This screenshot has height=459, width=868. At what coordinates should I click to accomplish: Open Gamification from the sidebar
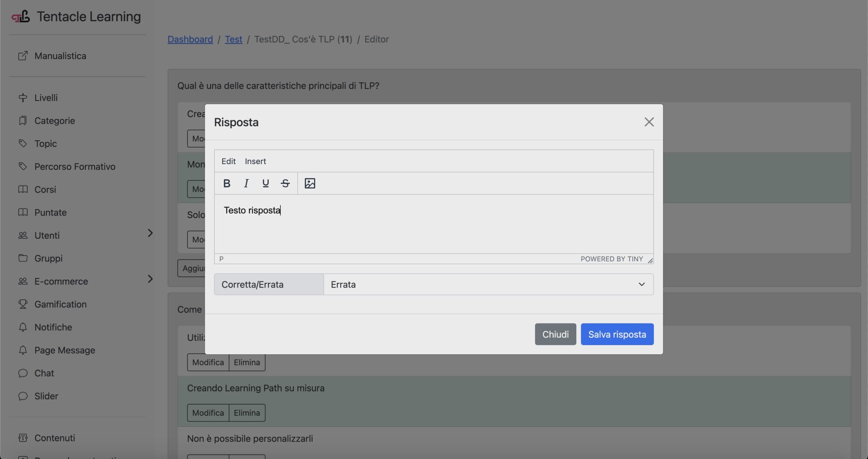tap(60, 304)
